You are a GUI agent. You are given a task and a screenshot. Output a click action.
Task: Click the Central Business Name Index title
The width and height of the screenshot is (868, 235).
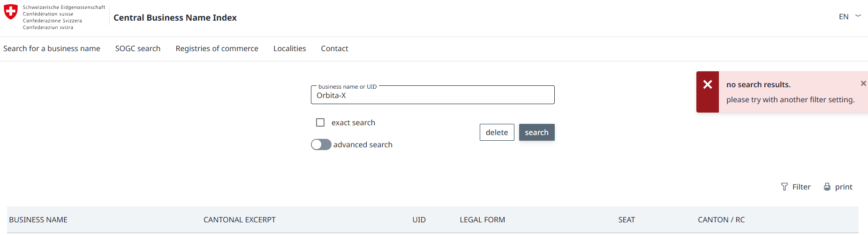tap(175, 18)
